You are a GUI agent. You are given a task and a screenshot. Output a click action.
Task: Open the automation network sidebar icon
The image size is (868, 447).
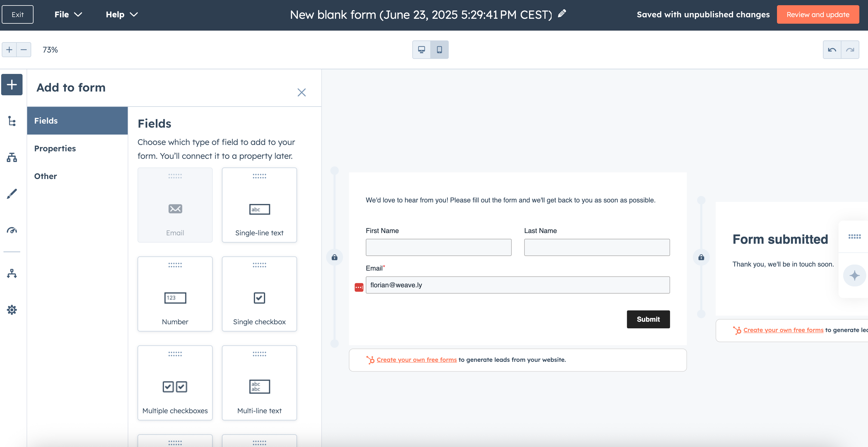point(12,273)
